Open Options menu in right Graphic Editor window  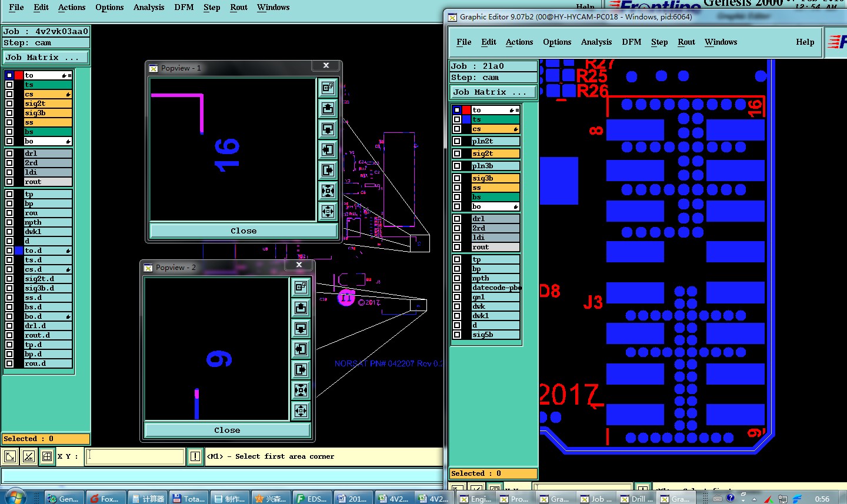click(557, 42)
